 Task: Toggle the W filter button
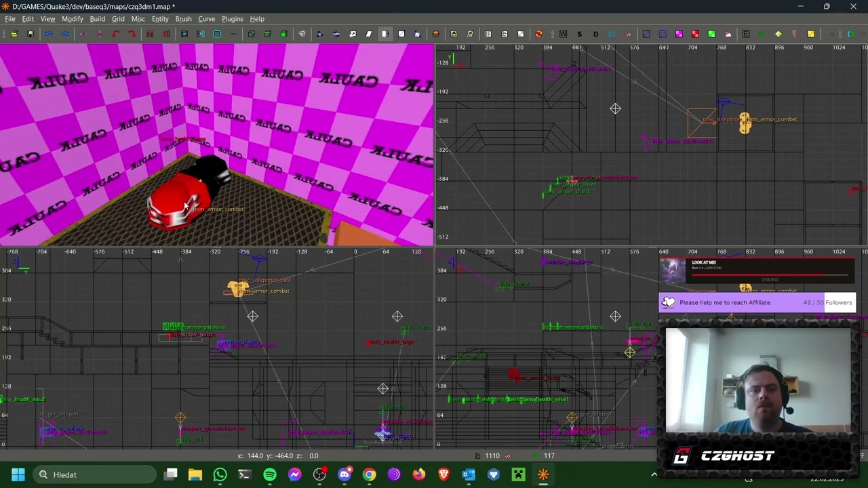coord(563,34)
